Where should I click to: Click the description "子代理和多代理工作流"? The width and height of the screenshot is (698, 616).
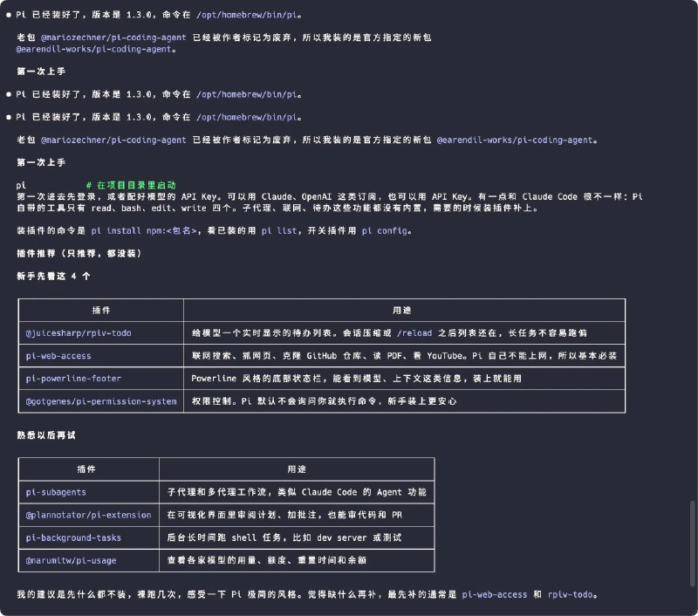(x=297, y=492)
